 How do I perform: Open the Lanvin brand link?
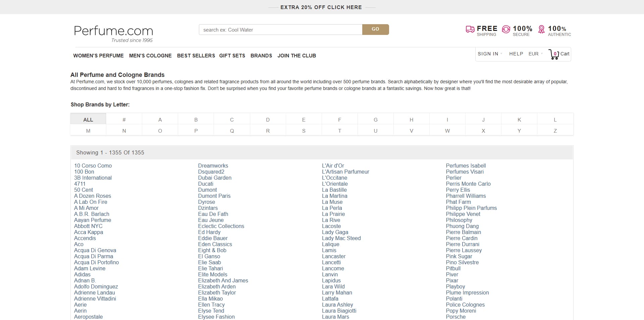[330, 274]
